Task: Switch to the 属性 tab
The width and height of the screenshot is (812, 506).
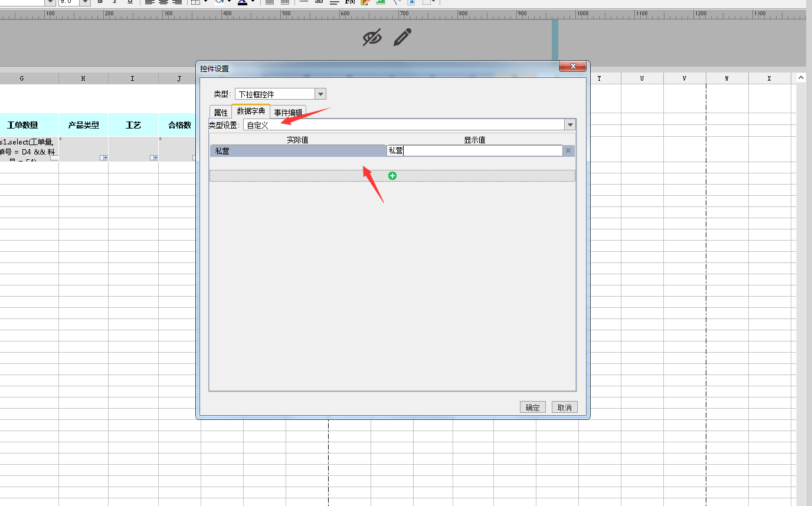Action: click(221, 112)
